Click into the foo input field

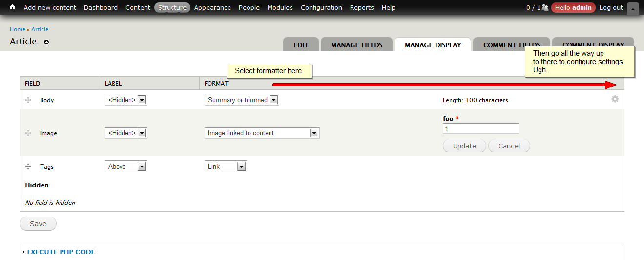[x=481, y=129]
